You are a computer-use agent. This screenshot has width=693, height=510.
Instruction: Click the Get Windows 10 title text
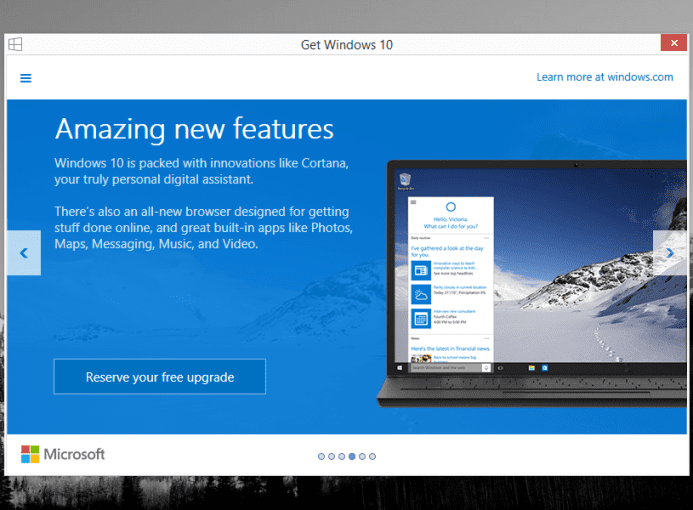tap(346, 45)
